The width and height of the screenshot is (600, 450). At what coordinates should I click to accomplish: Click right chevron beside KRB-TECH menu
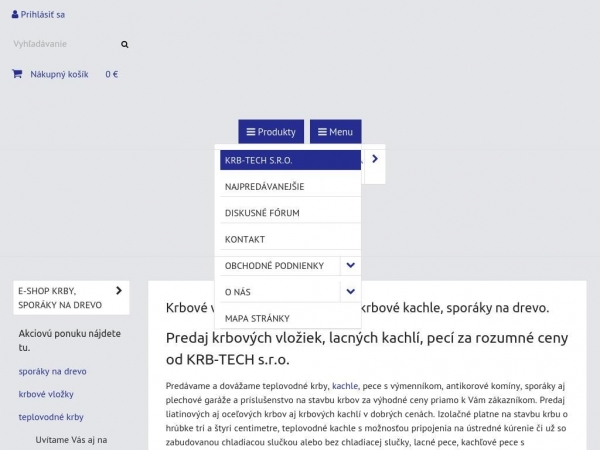pos(375,159)
